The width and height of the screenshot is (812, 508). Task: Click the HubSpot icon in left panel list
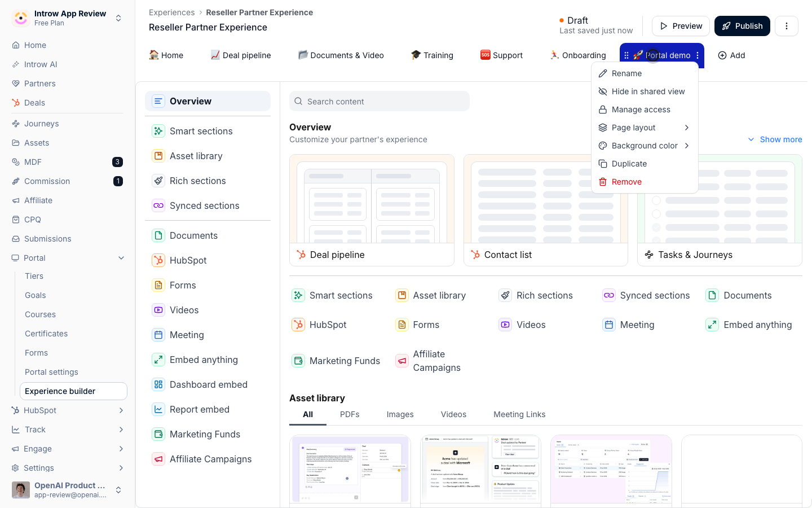pyautogui.click(x=158, y=260)
